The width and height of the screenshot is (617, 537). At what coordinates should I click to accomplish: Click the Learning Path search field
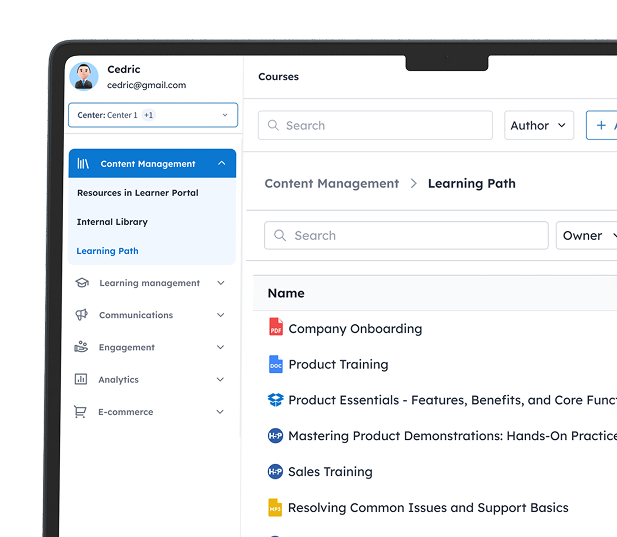406,235
